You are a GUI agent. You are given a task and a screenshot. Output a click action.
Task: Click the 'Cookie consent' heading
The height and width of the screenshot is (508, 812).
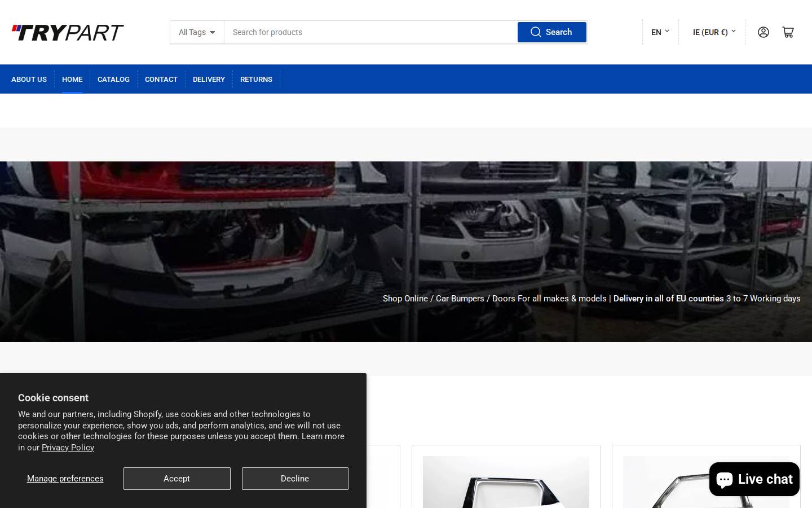pos(53,398)
